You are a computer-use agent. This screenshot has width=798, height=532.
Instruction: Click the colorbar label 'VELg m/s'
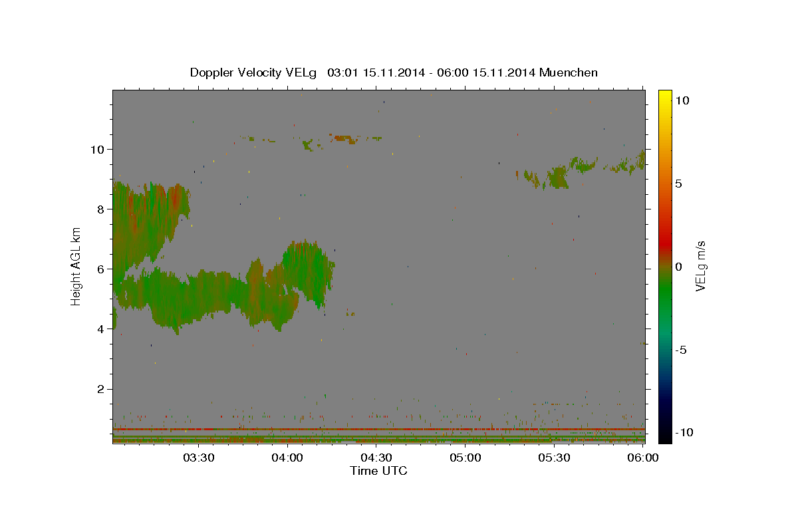(x=700, y=266)
